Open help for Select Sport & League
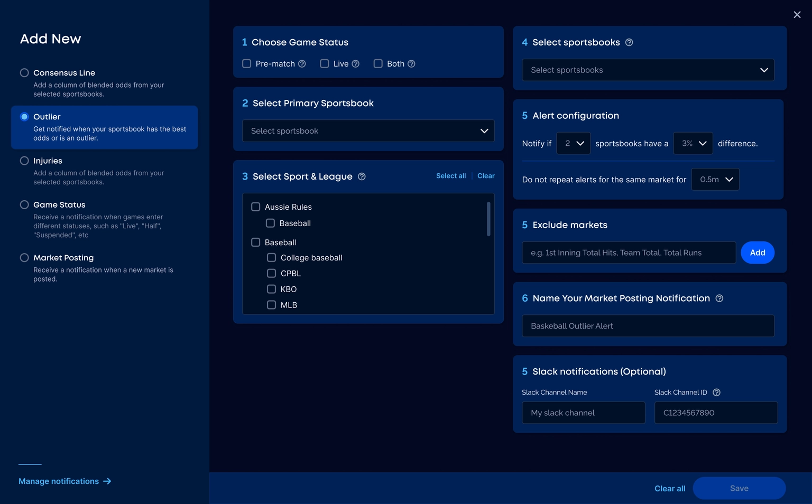 pyautogui.click(x=362, y=176)
